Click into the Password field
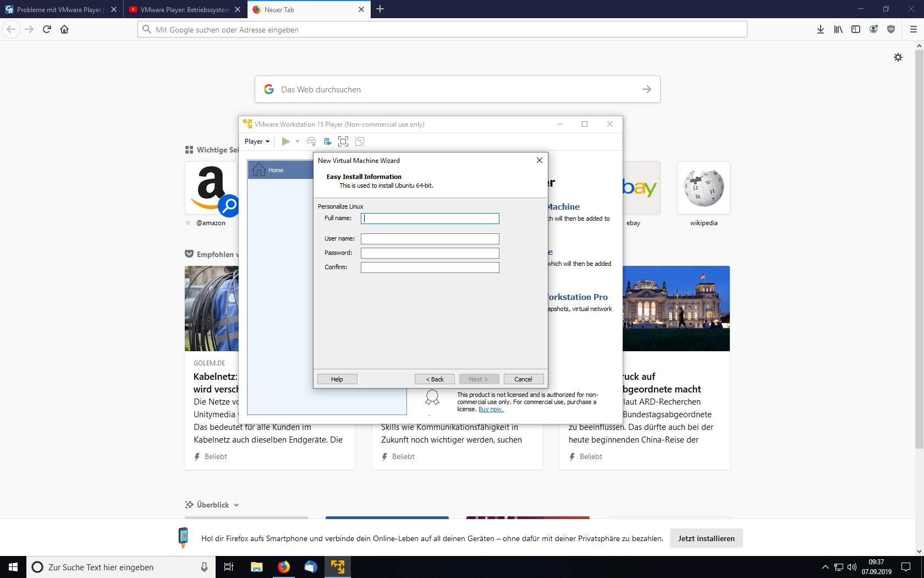Screen dimensions: 924x578 (x=430, y=253)
